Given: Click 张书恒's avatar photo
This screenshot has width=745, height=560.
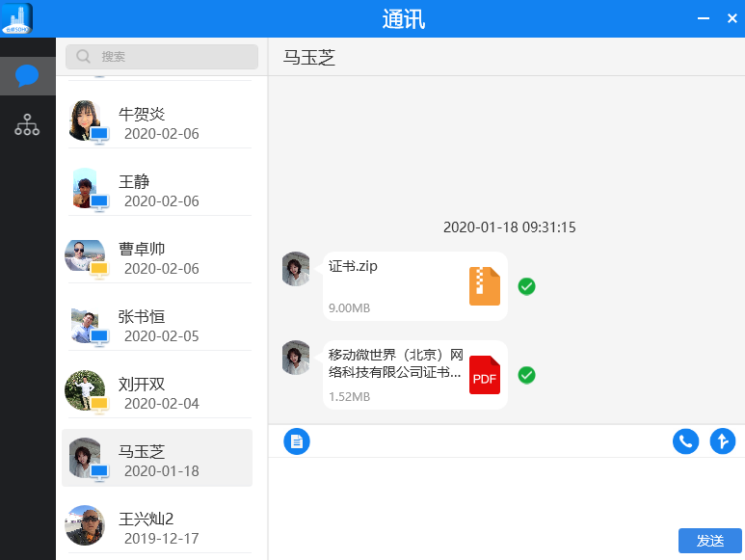Looking at the screenshot, I should [85, 326].
